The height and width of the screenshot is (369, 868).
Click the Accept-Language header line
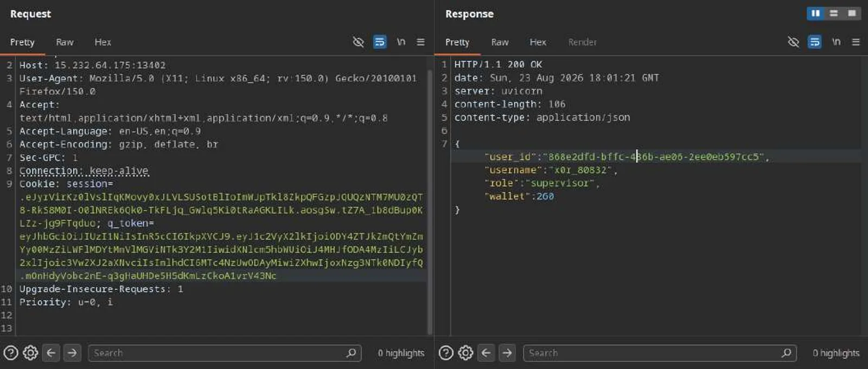pyautogui.click(x=110, y=131)
